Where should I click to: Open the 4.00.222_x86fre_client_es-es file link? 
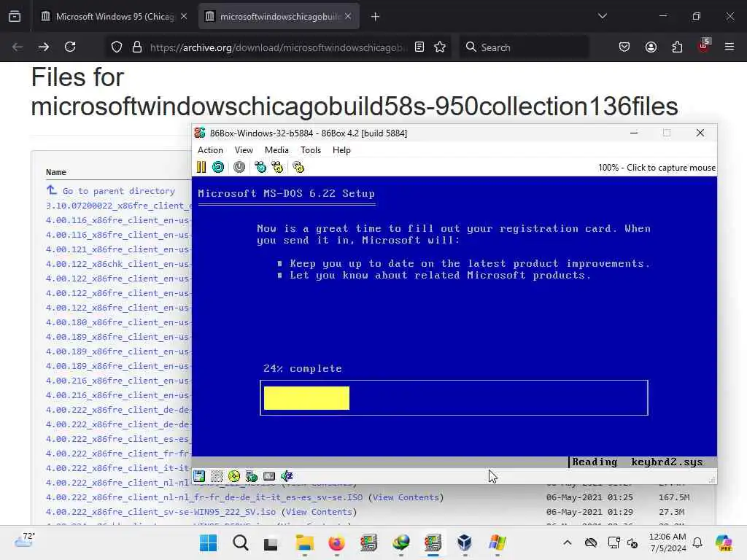(119, 439)
